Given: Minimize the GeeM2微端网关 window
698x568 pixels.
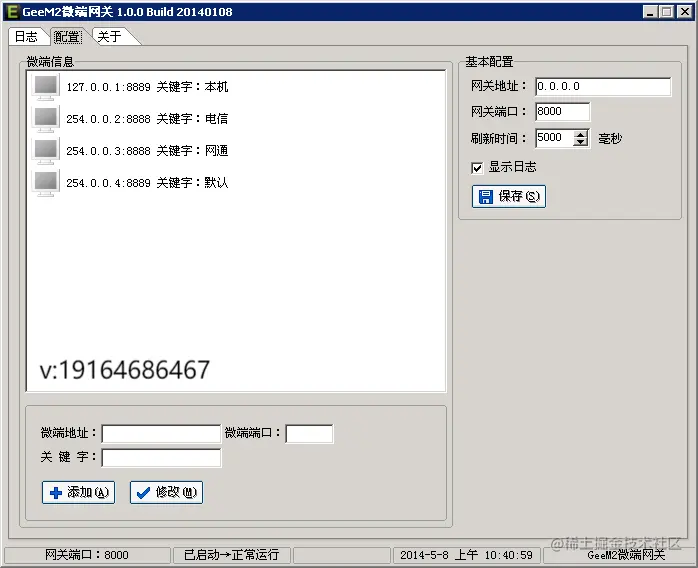Looking at the screenshot, I should 650,12.
